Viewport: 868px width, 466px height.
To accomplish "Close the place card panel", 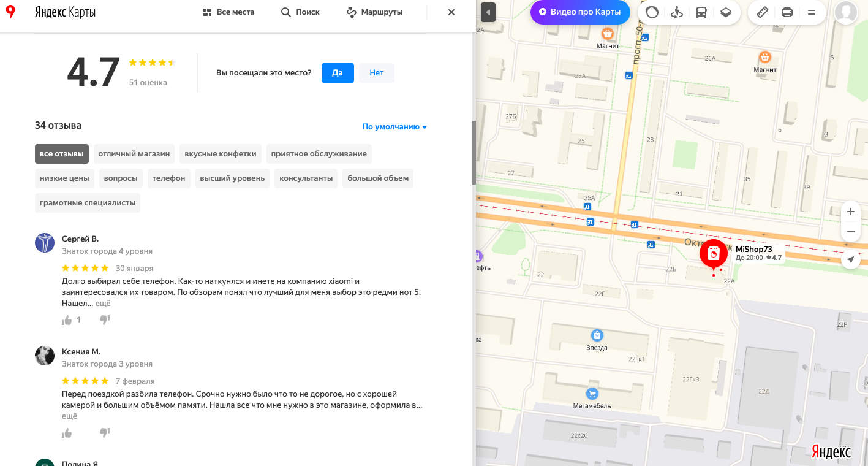I will pyautogui.click(x=451, y=12).
